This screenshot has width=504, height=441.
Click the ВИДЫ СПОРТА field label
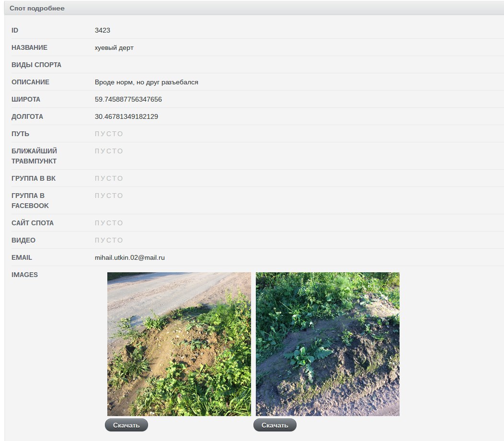(x=36, y=65)
